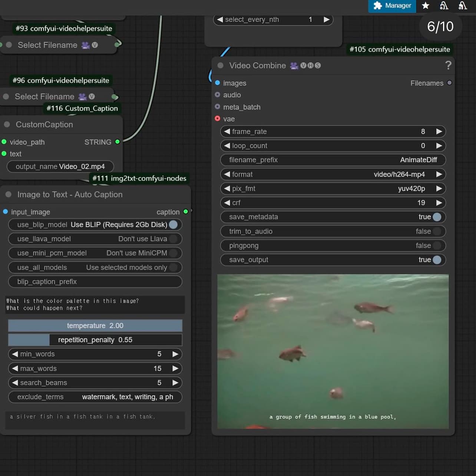This screenshot has width=476, height=476.
Task: Increase frame_rate with right arrow
Action: coord(439,132)
